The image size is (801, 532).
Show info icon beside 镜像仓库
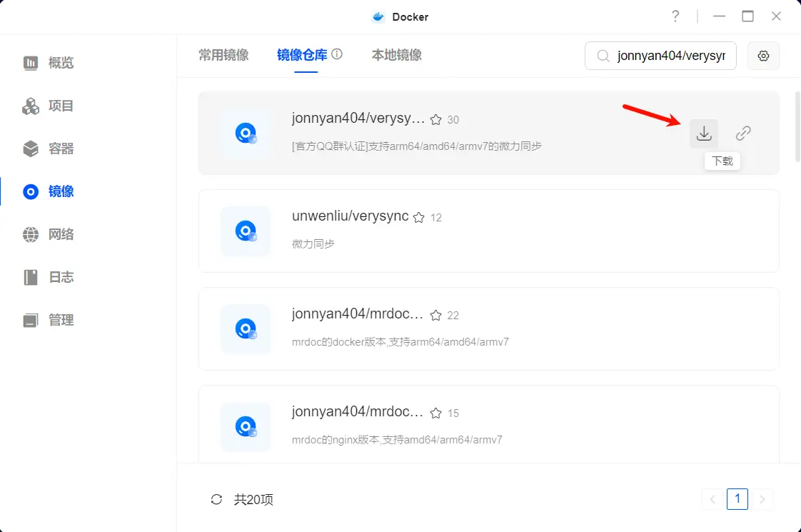click(x=337, y=54)
